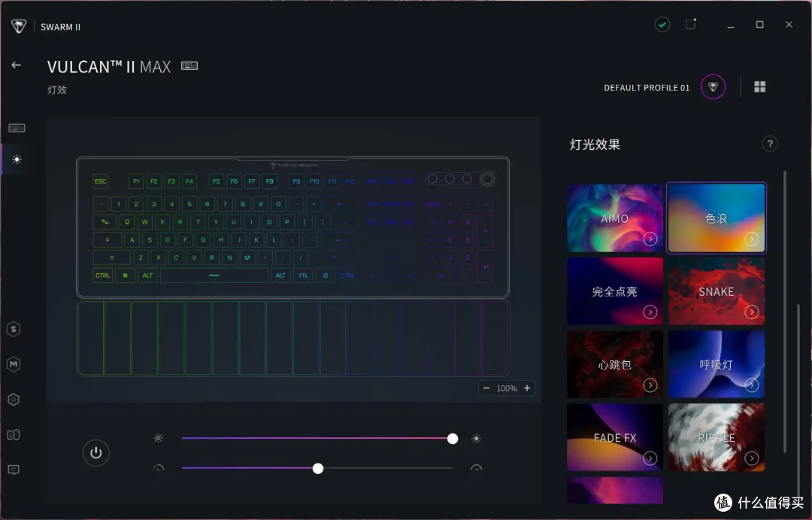812x520 pixels.
Task: Click the keyboard device icon next to VULCAN II MAX
Action: 189,65
